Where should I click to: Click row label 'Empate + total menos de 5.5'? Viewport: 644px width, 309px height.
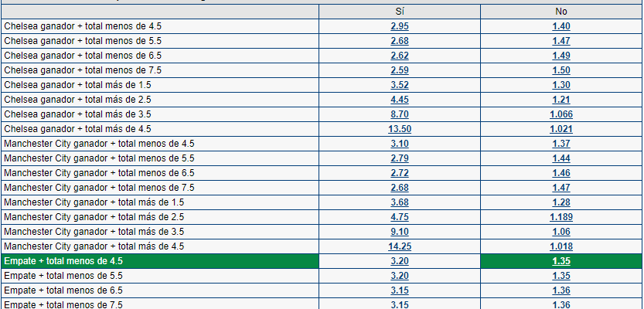pos(63,276)
